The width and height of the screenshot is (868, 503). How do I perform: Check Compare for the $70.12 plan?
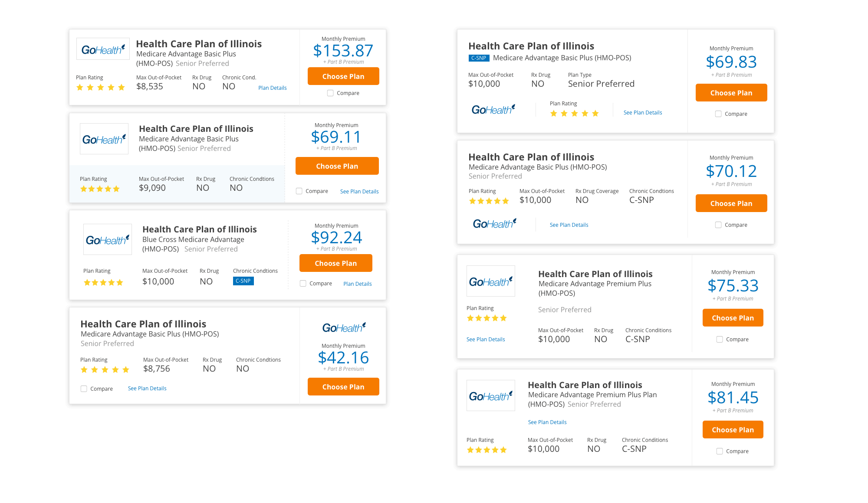click(x=718, y=225)
